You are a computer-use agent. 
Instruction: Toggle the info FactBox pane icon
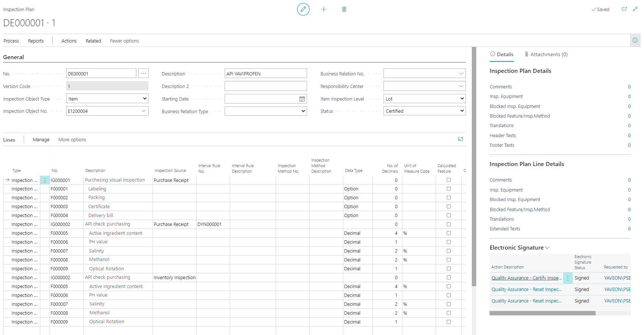(x=635, y=40)
